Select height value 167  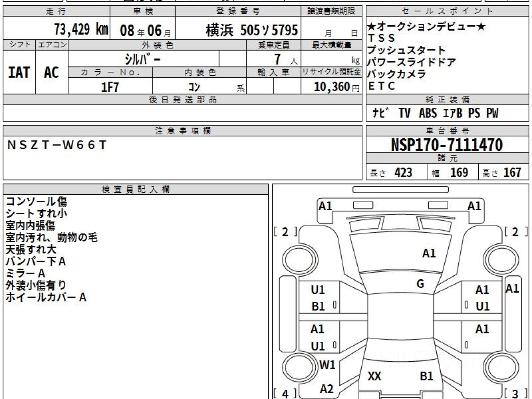tap(512, 172)
